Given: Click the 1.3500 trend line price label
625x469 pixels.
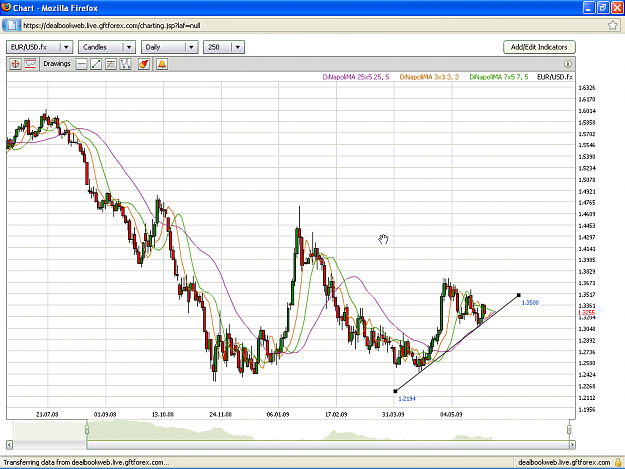Looking at the screenshot, I should coord(530,303).
